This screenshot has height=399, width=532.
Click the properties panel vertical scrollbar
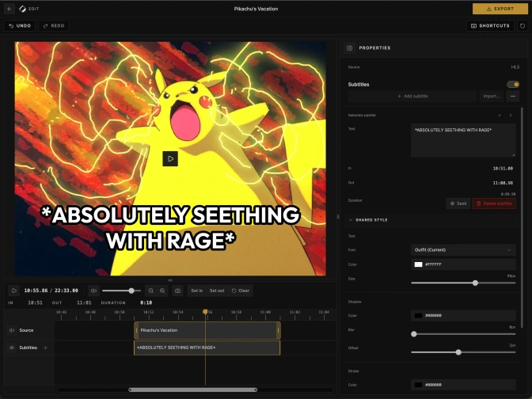pyautogui.click(x=522, y=217)
